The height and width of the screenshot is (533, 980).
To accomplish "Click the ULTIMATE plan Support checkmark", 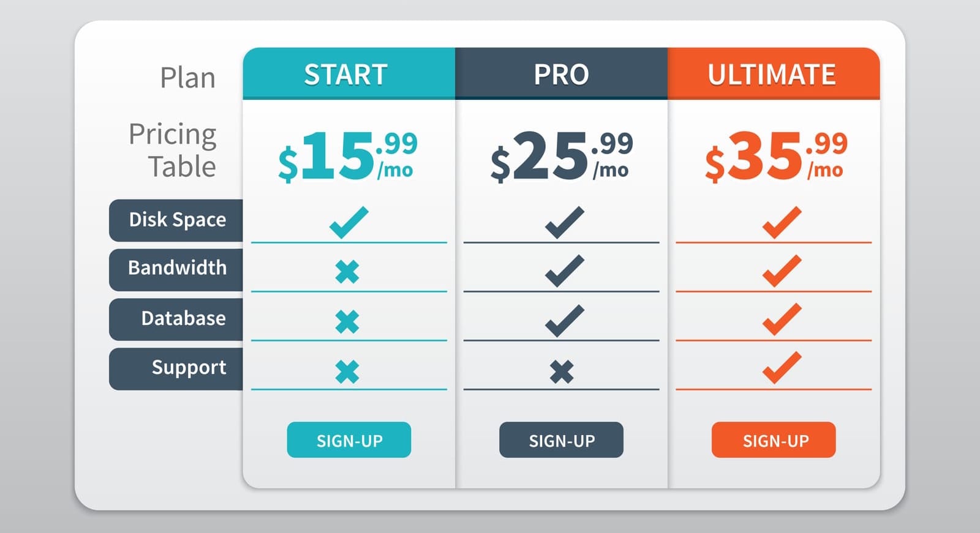I will pyautogui.click(x=782, y=368).
